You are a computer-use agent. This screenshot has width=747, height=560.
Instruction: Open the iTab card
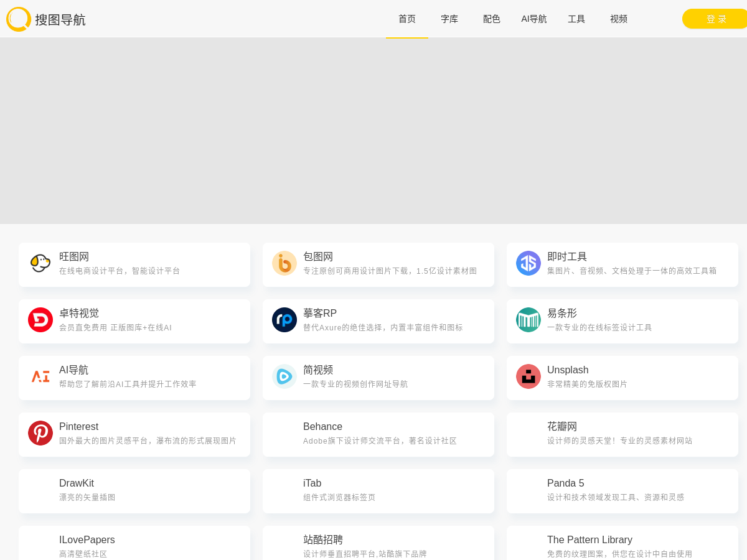378,491
